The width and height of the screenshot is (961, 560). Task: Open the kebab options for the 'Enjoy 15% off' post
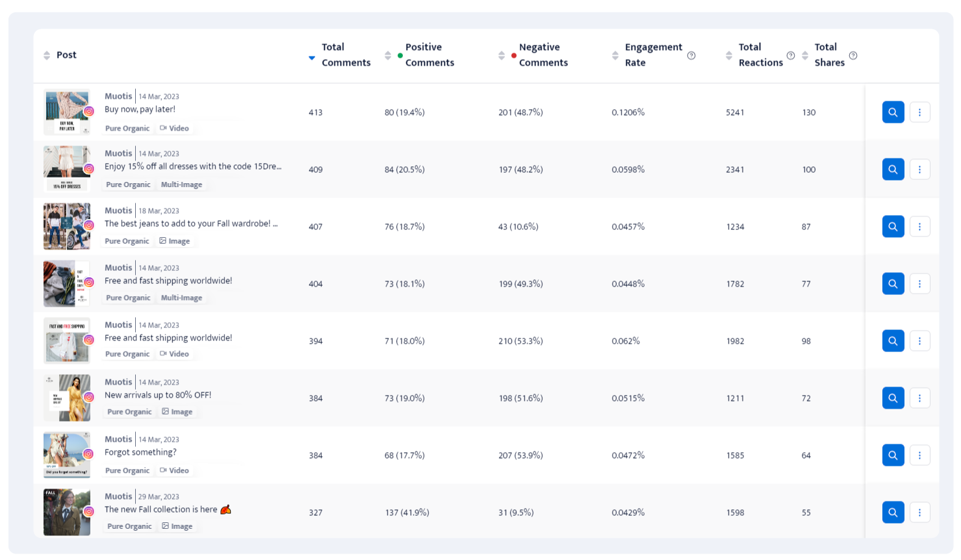[x=919, y=169]
